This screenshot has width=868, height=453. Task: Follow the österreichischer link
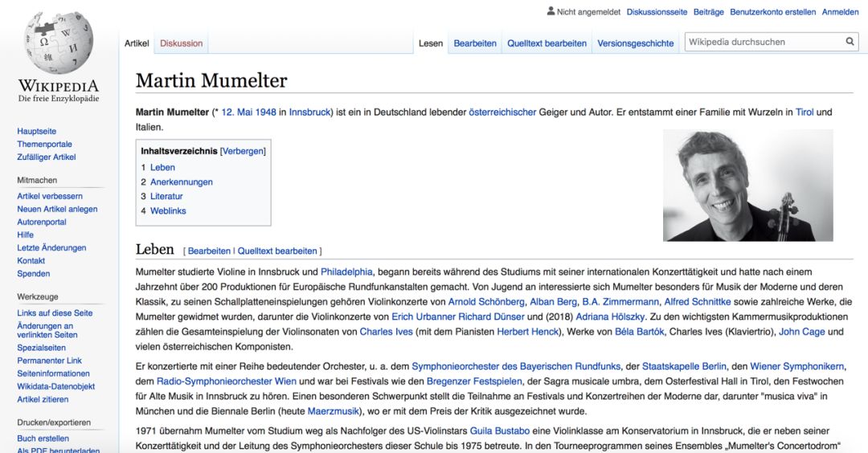(x=502, y=112)
